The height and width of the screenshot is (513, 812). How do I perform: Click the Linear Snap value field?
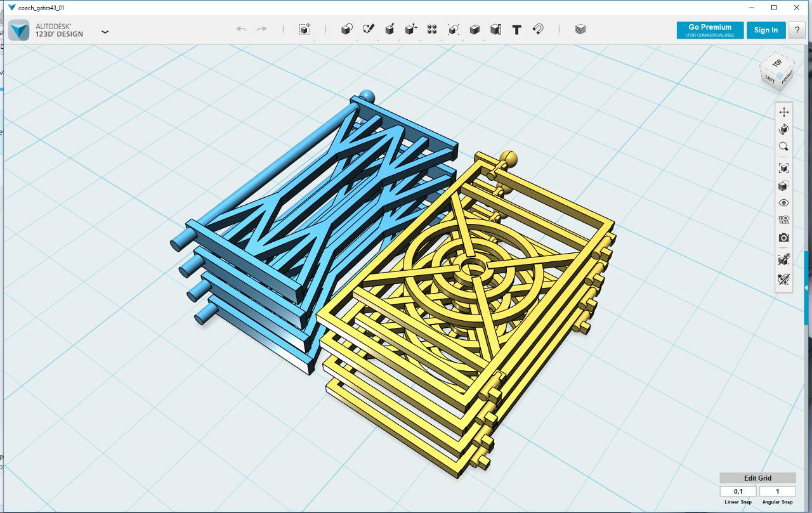[x=738, y=491]
